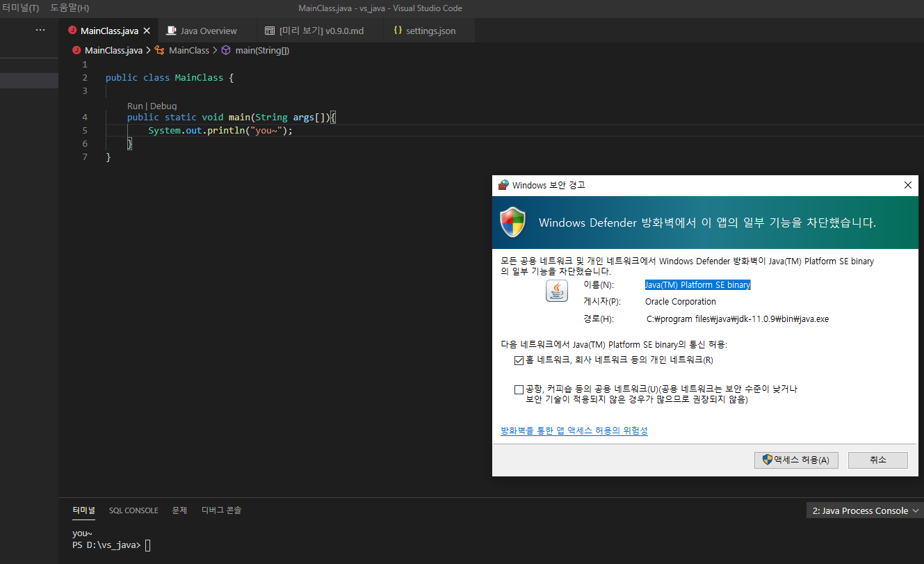Close the MainClass.java tab
The image size is (924, 564).
pyautogui.click(x=147, y=31)
